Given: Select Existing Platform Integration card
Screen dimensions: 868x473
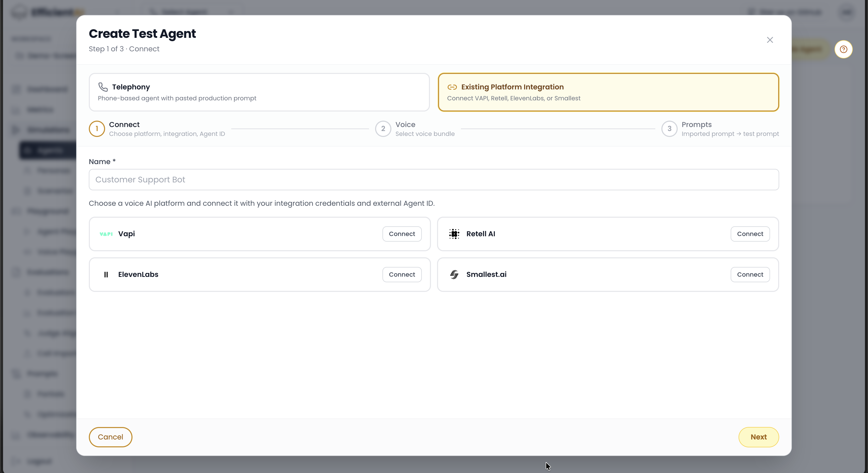Looking at the screenshot, I should (x=608, y=92).
